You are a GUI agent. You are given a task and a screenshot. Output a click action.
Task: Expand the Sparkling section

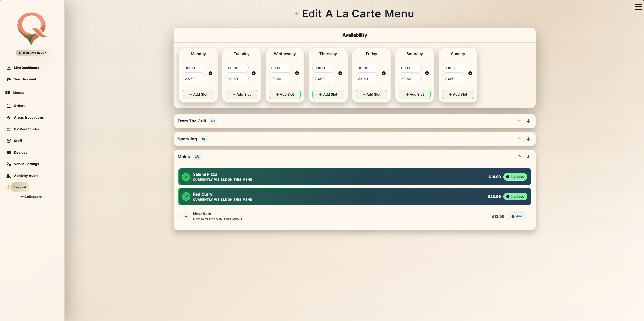[354, 139]
